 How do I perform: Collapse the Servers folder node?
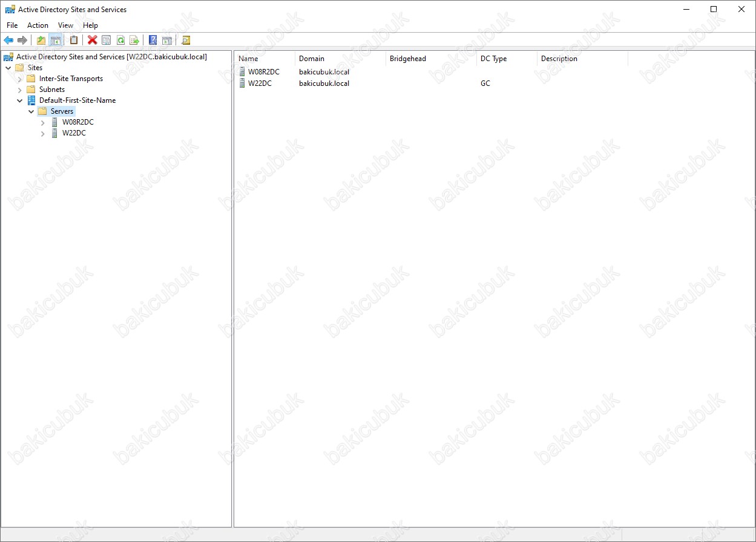point(31,111)
